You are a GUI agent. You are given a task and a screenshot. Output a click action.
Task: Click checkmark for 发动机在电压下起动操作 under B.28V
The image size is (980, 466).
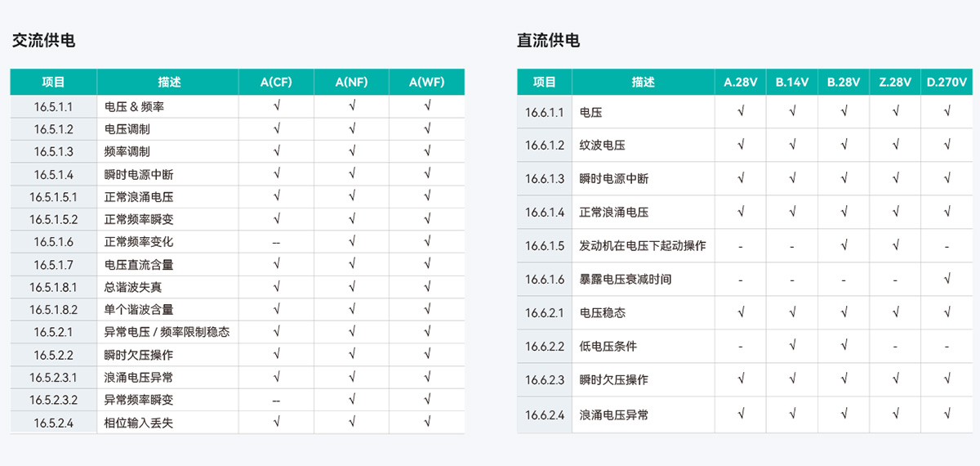pyautogui.click(x=844, y=245)
